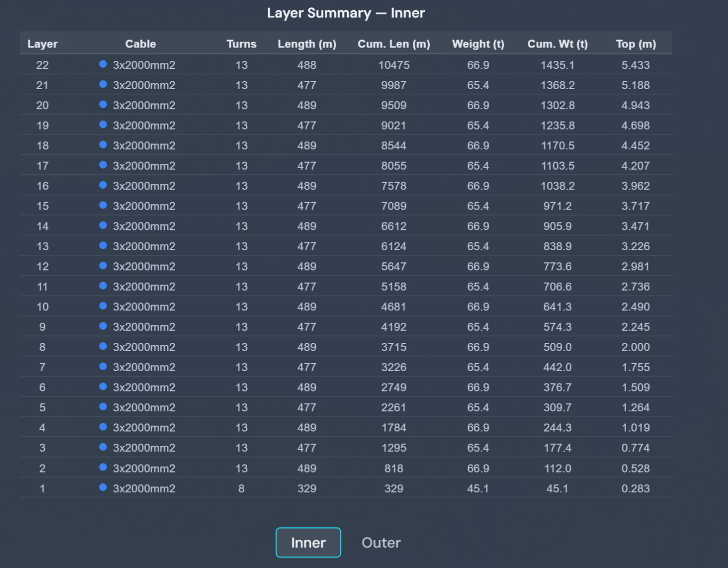Select cumulative length value 4192
728x568 pixels.
[394, 327]
